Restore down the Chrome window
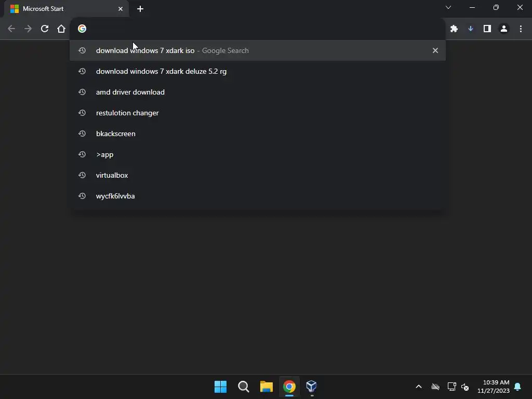532x399 pixels. (x=496, y=7)
